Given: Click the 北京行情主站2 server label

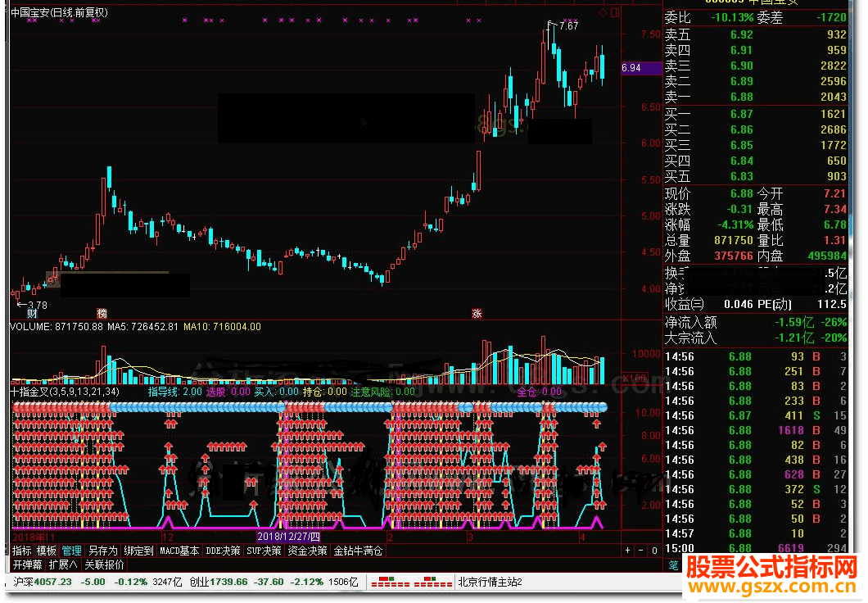Looking at the screenshot, I should 490,582.
